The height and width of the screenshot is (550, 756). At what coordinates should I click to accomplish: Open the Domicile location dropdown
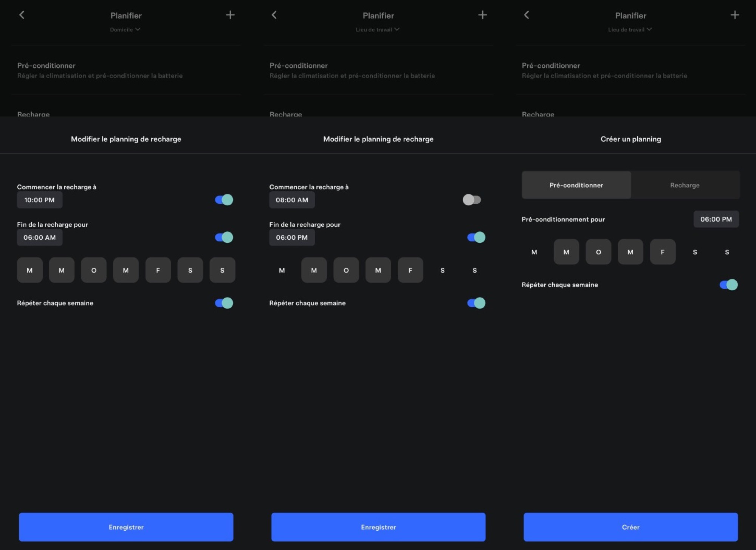(x=125, y=29)
